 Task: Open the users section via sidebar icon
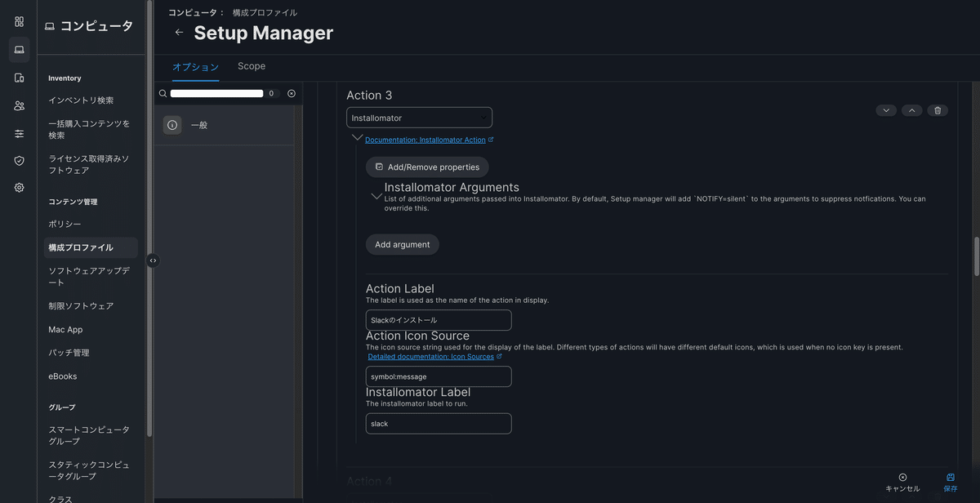coord(19,105)
